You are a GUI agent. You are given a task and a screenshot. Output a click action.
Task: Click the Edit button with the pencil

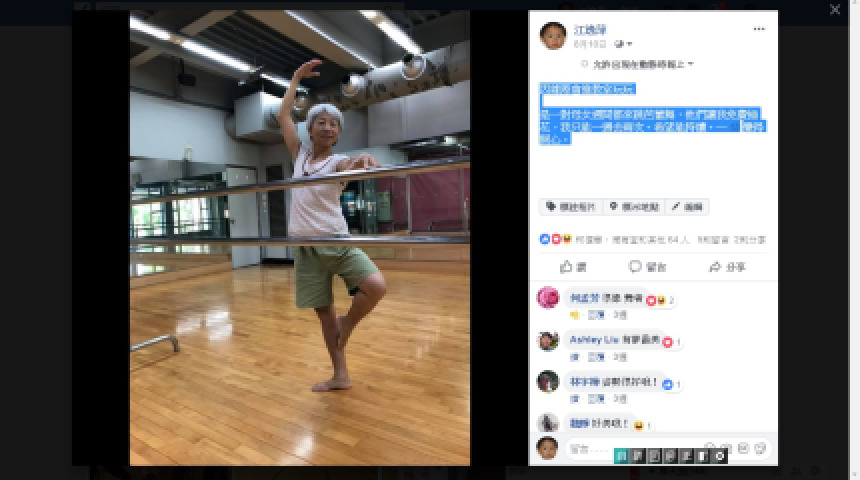coord(687,207)
